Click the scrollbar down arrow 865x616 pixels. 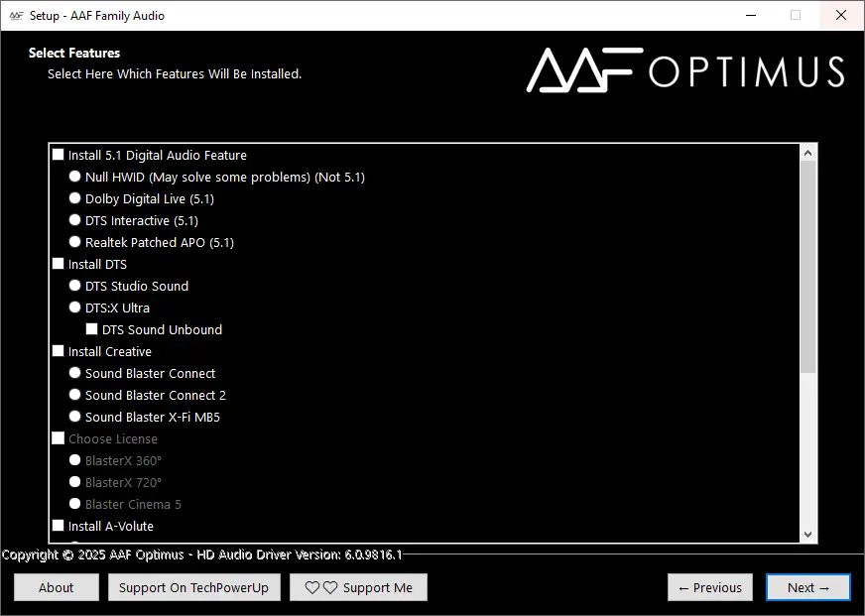(x=807, y=534)
